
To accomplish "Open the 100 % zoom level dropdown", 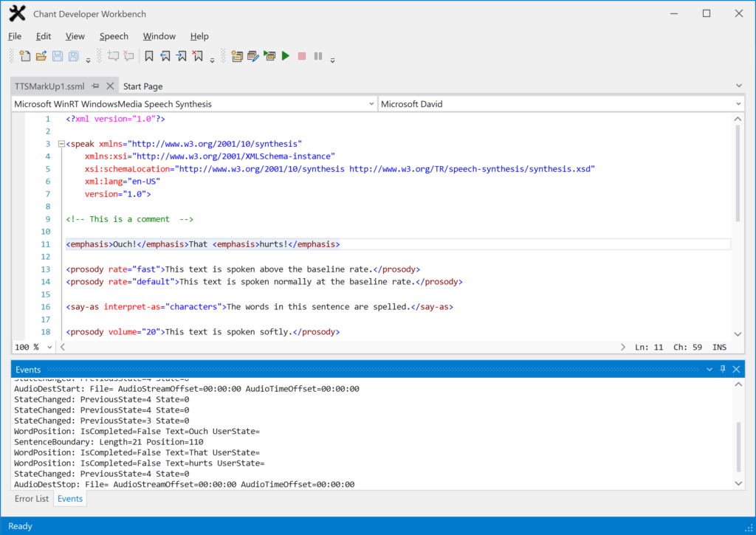I will tap(49, 347).
